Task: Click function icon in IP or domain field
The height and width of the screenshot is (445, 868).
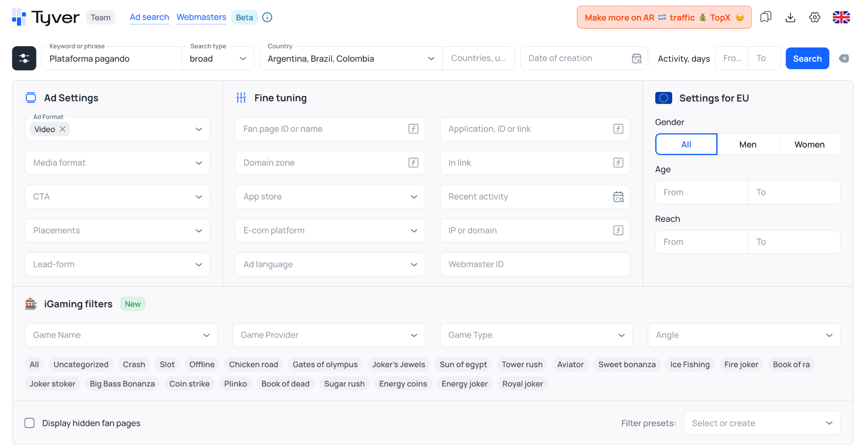Action: pos(618,231)
